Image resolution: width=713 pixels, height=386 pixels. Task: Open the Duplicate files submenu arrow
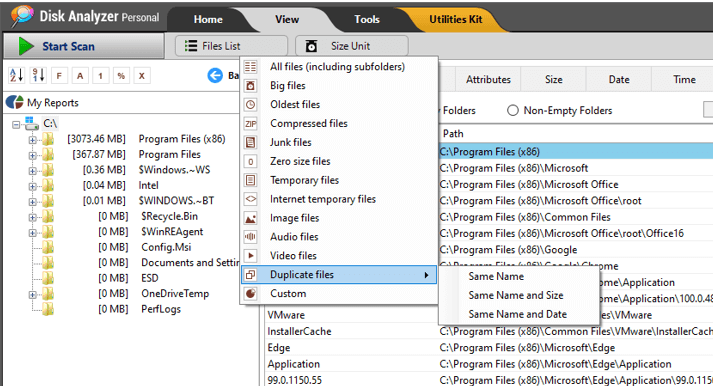pyautogui.click(x=426, y=275)
